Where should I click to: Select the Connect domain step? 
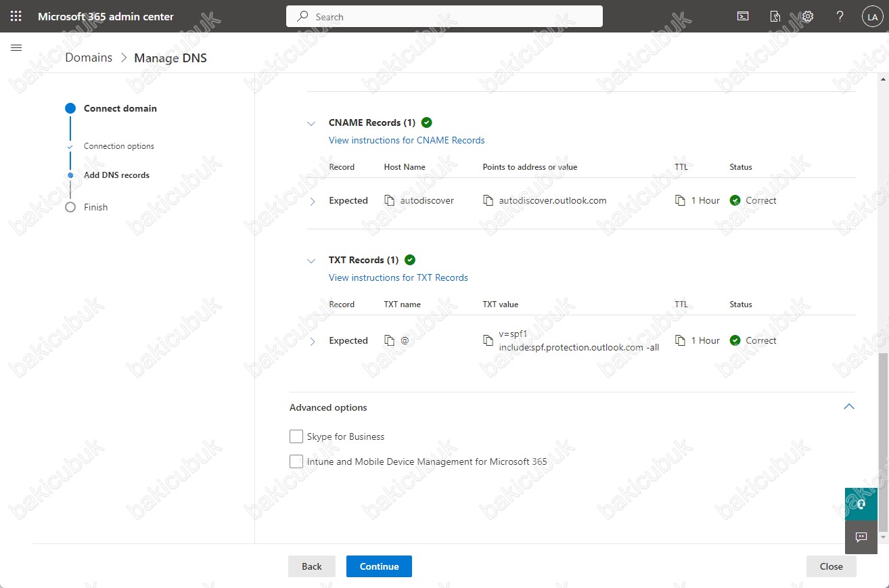[120, 108]
